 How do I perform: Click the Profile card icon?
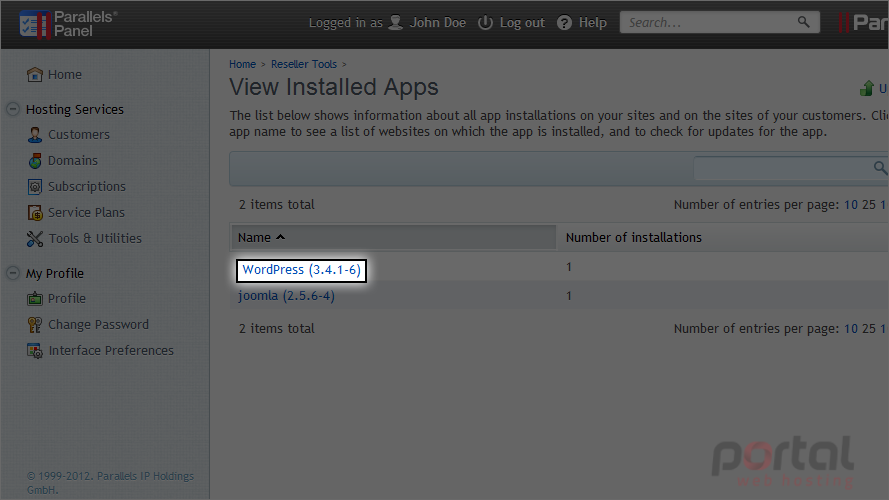[35, 299]
